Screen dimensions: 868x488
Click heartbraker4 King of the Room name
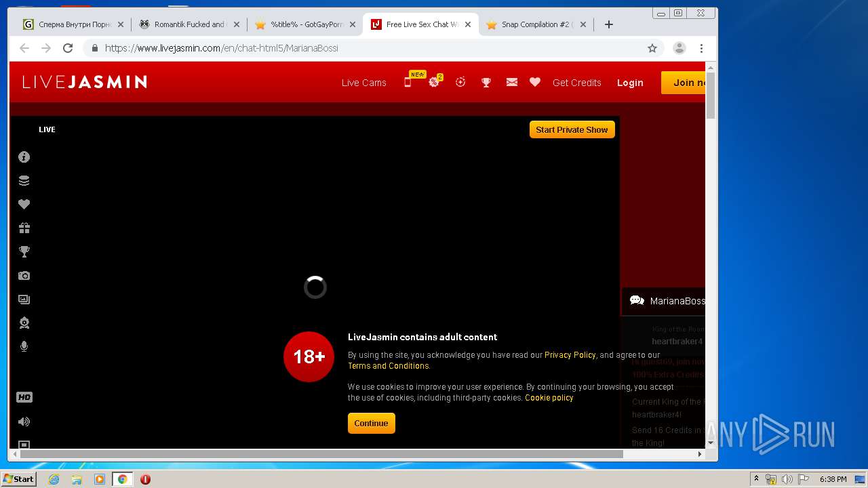677,341
